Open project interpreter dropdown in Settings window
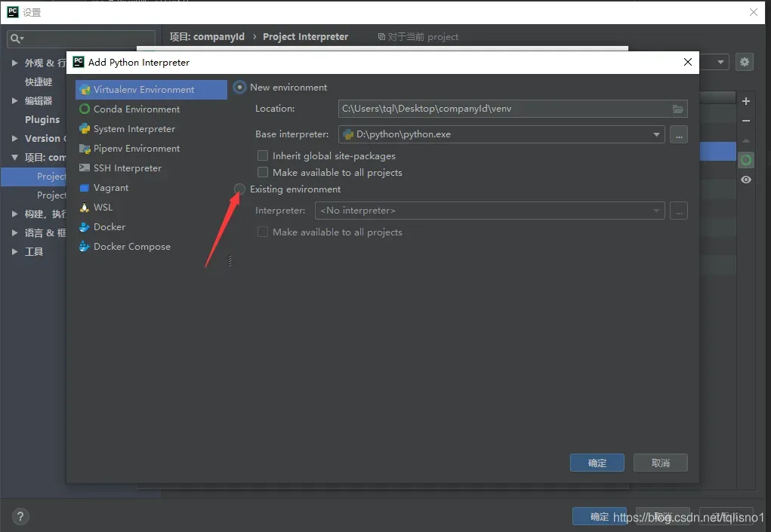 [720, 63]
